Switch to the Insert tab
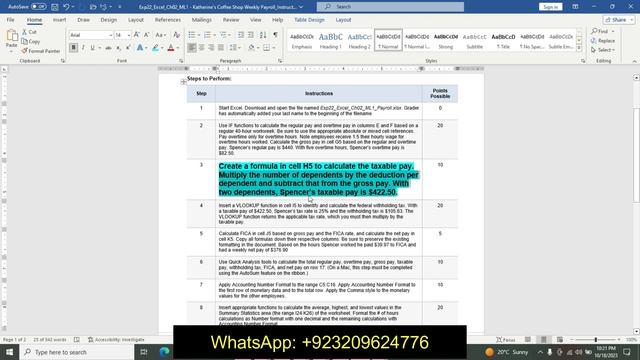 pyautogui.click(x=59, y=20)
